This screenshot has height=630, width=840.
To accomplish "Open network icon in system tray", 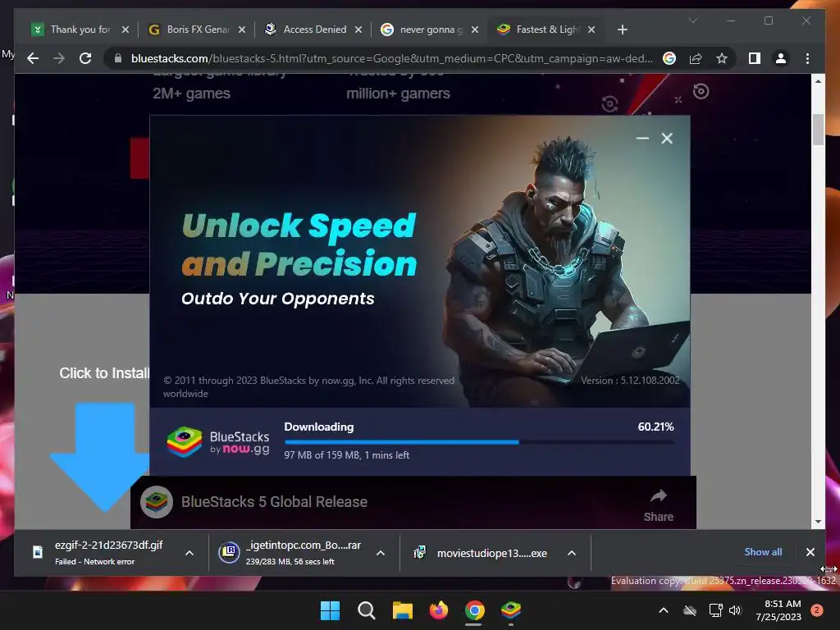I will point(715,610).
